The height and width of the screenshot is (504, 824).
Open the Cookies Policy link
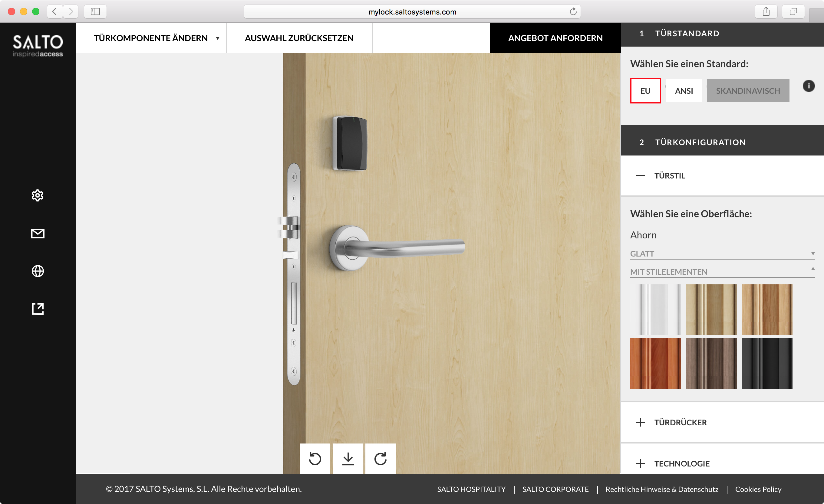point(758,489)
